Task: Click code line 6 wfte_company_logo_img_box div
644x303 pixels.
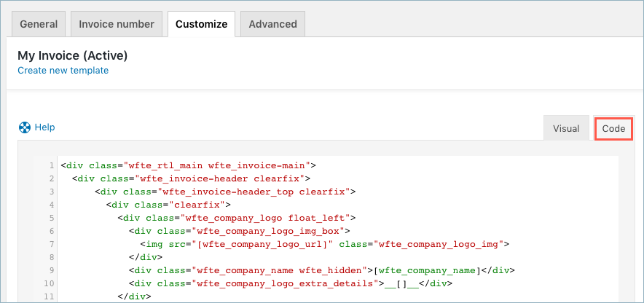Action: pyautogui.click(x=240, y=231)
